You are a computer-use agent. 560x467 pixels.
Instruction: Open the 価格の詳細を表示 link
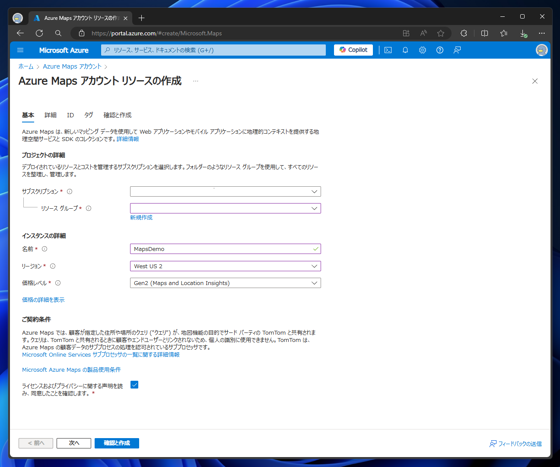[43, 300]
